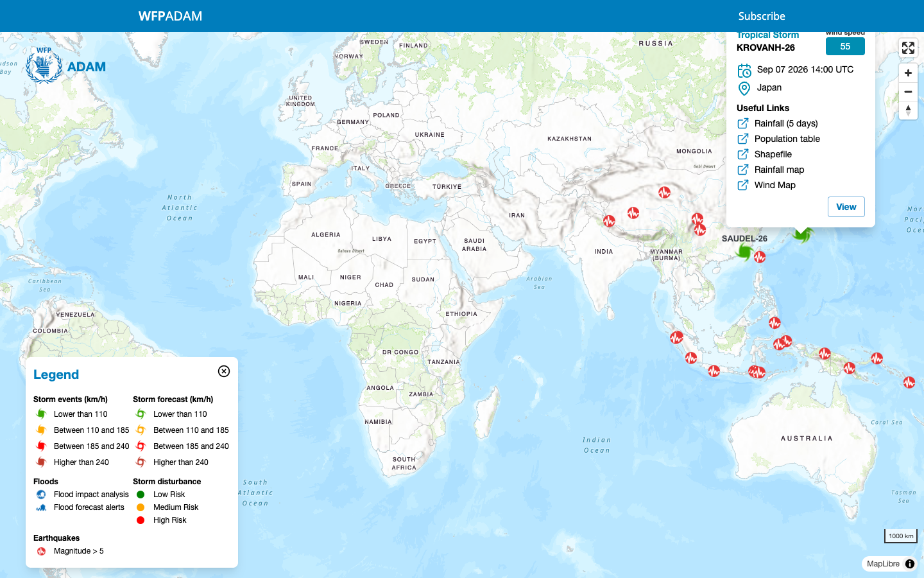Open the MapLibre attribution link

click(x=883, y=564)
